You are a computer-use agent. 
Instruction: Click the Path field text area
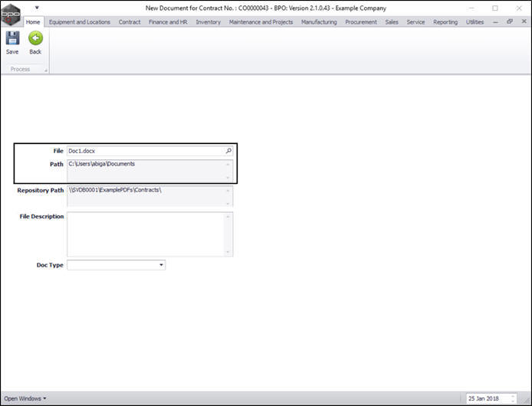150,170
